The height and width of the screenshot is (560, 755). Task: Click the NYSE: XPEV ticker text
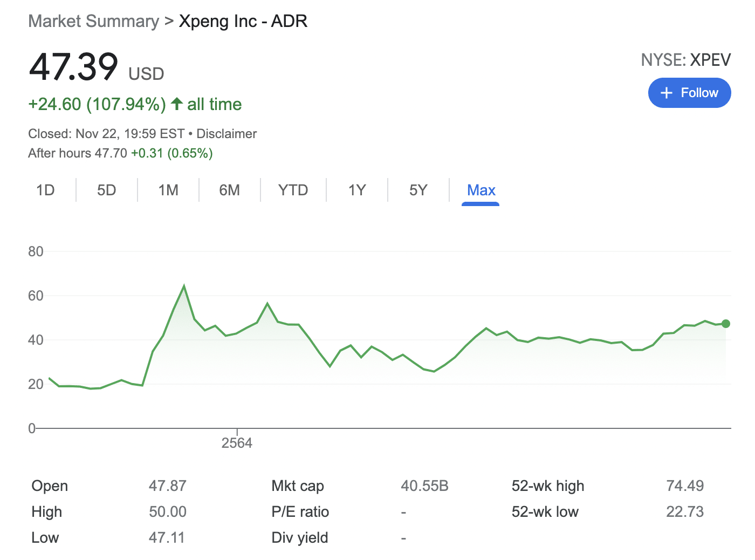pos(686,60)
